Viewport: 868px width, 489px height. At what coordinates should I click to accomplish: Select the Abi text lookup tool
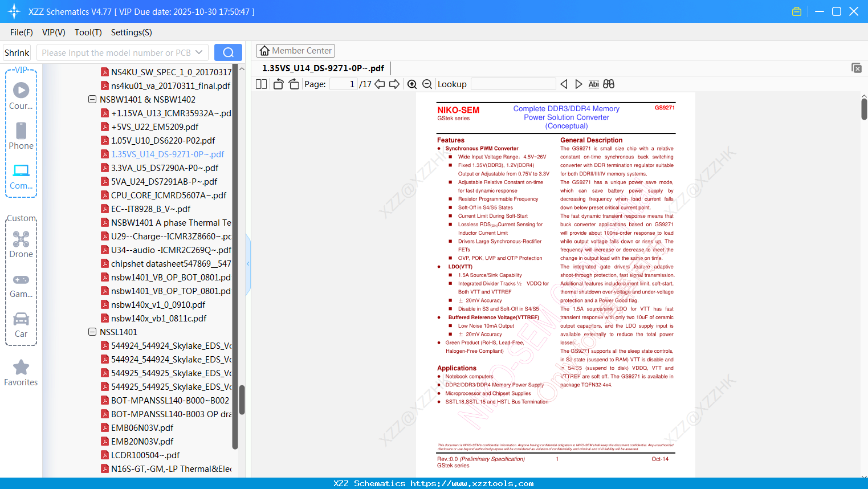click(x=594, y=84)
